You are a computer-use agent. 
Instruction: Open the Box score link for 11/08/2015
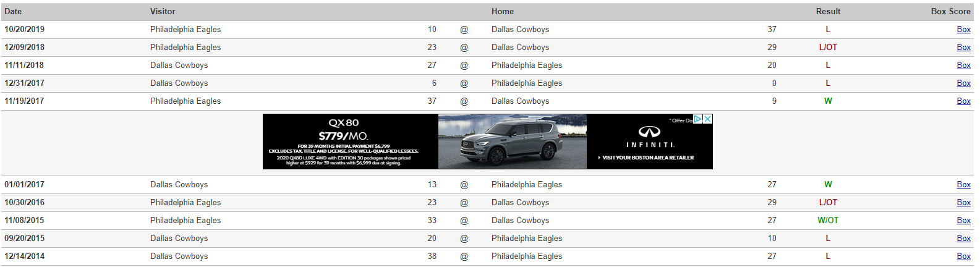point(963,220)
